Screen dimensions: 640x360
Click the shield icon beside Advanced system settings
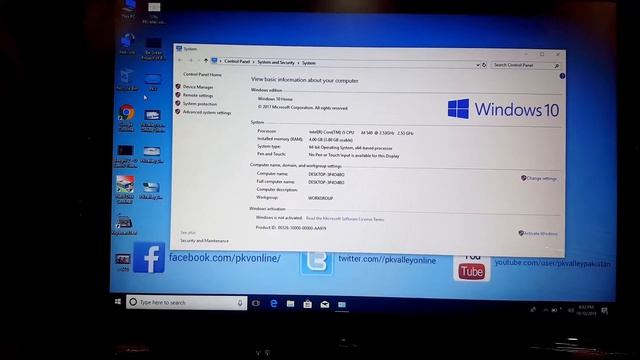178,112
